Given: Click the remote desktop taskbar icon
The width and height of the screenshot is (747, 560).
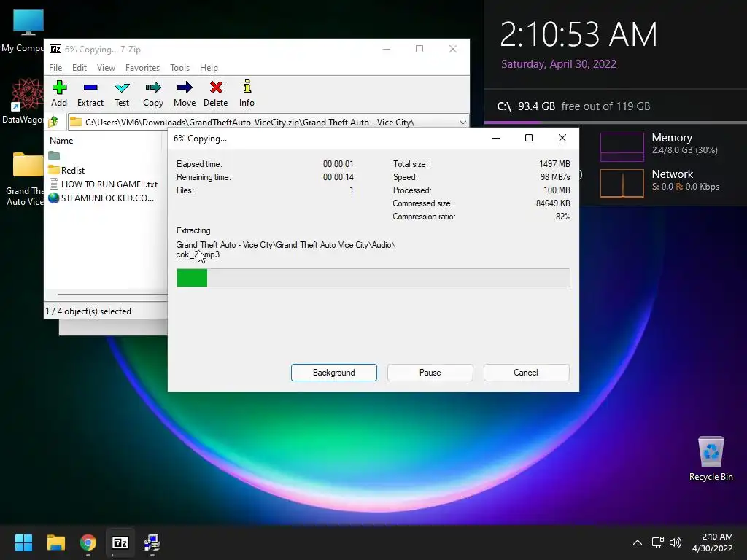Looking at the screenshot, I should [x=152, y=542].
